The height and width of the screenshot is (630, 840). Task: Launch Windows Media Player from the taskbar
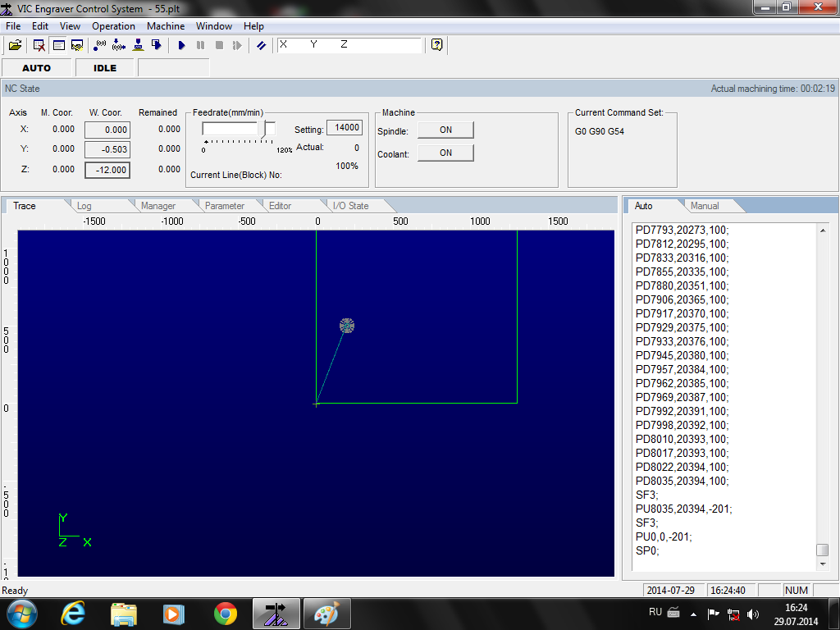pyautogui.click(x=174, y=614)
